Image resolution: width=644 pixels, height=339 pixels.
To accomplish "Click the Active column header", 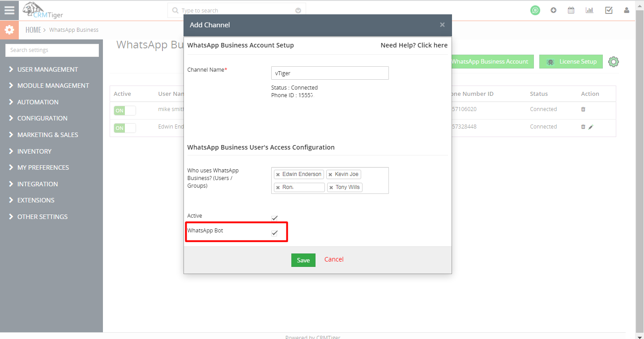I will [122, 94].
